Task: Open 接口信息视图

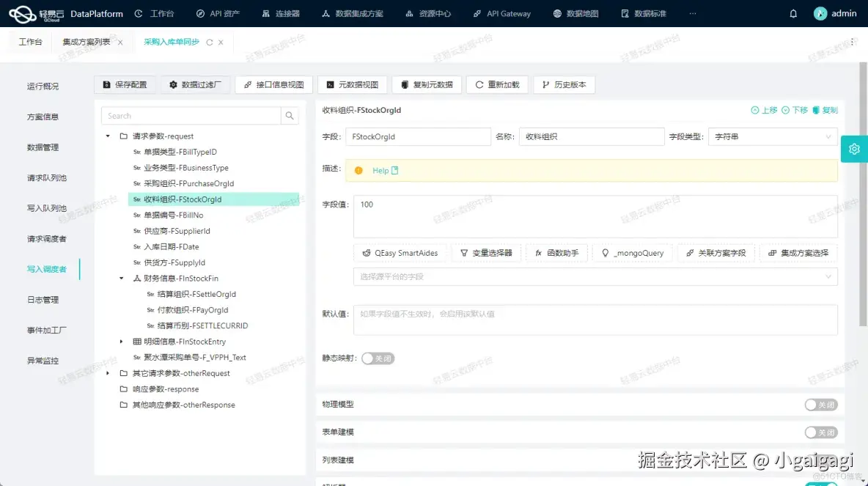Action: click(274, 85)
